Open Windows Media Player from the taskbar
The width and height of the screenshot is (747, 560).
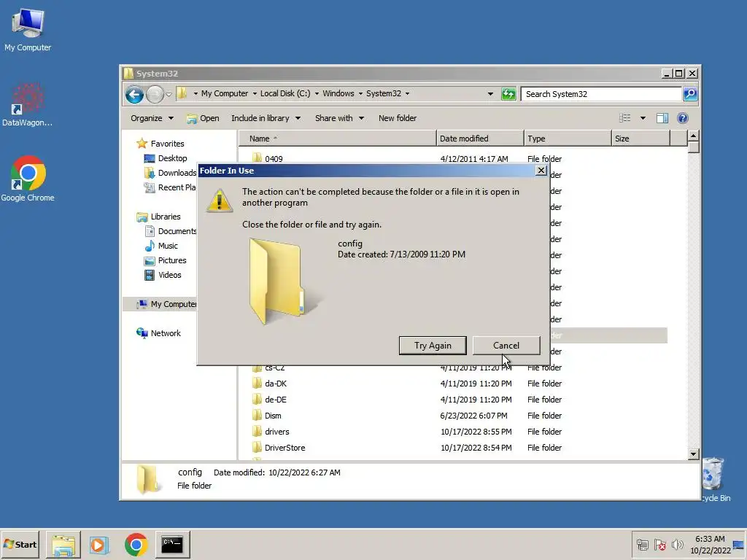tap(99, 545)
